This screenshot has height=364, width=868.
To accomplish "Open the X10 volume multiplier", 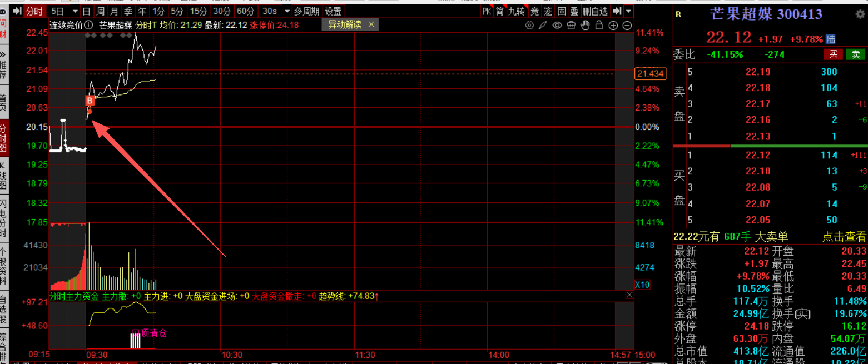I will tap(642, 285).
